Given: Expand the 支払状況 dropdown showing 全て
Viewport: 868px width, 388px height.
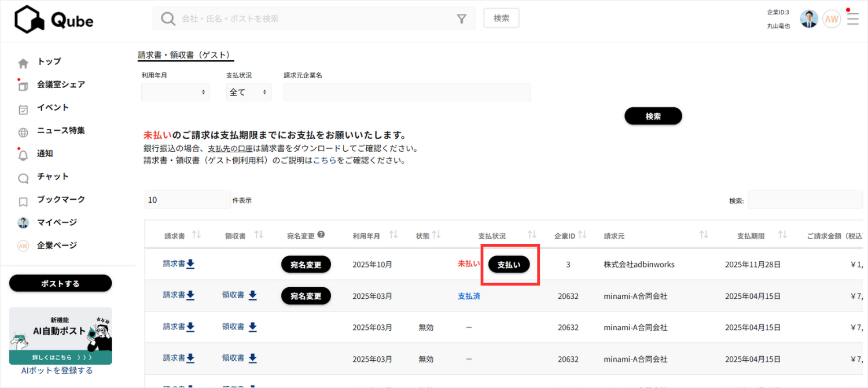Looking at the screenshot, I should (x=248, y=91).
